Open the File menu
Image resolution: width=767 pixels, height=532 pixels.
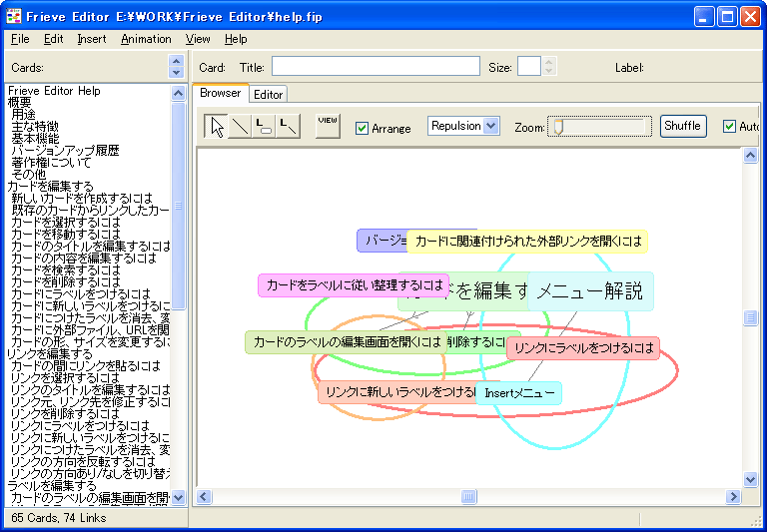pyautogui.click(x=20, y=39)
